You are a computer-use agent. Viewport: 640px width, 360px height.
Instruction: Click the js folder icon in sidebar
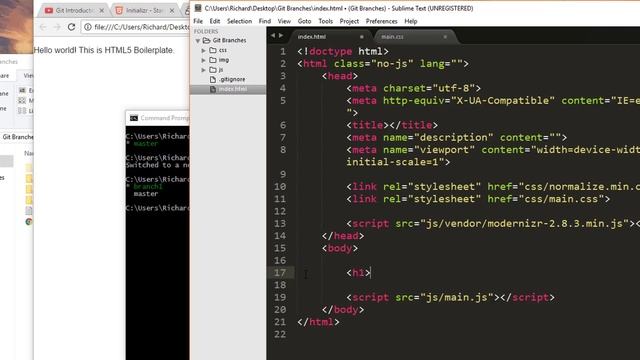[213, 70]
